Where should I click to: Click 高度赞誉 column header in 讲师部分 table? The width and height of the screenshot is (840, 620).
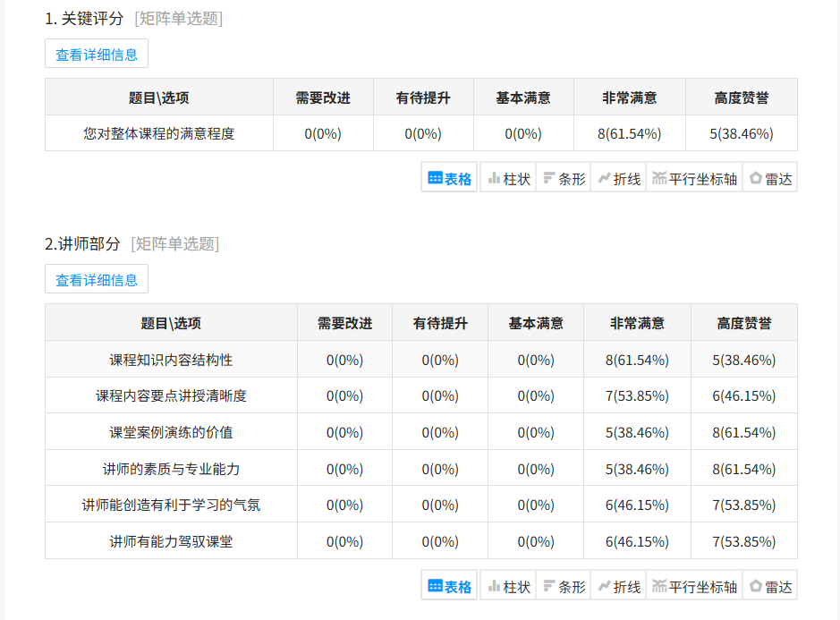(743, 323)
